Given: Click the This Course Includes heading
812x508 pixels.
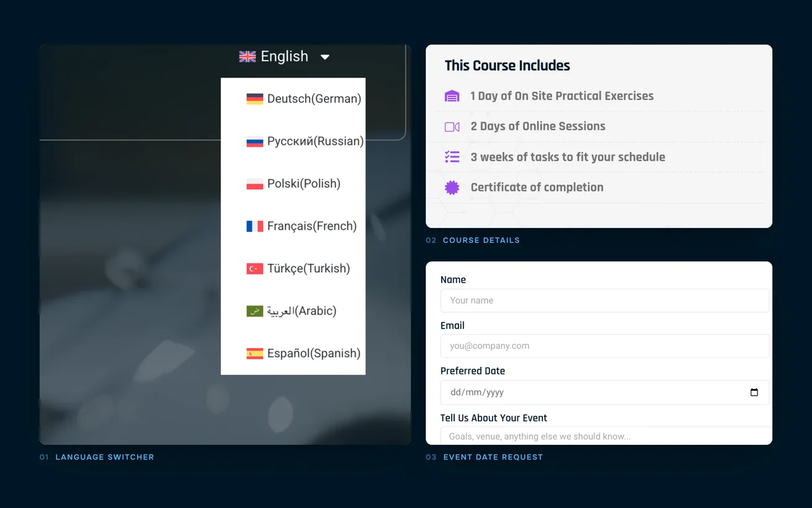Looking at the screenshot, I should click(x=507, y=66).
